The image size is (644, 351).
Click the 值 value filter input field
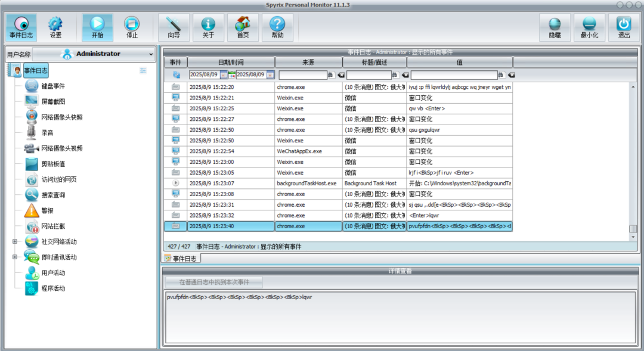[x=454, y=75]
